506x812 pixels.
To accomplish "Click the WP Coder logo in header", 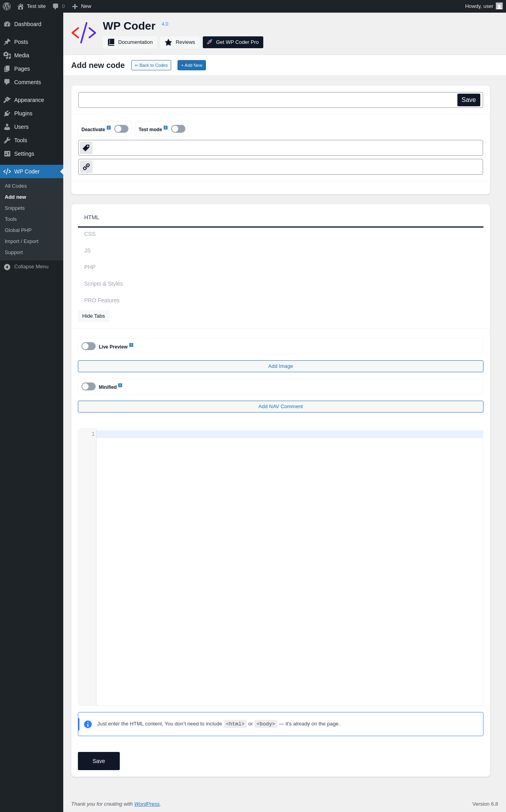I will (84, 33).
